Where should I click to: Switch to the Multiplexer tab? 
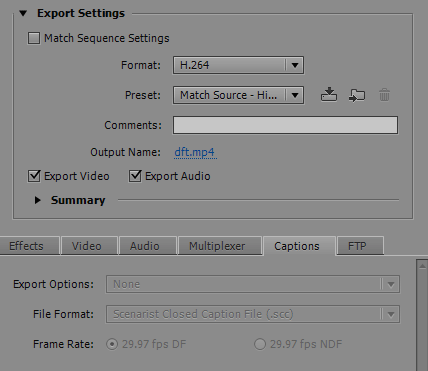tap(220, 246)
